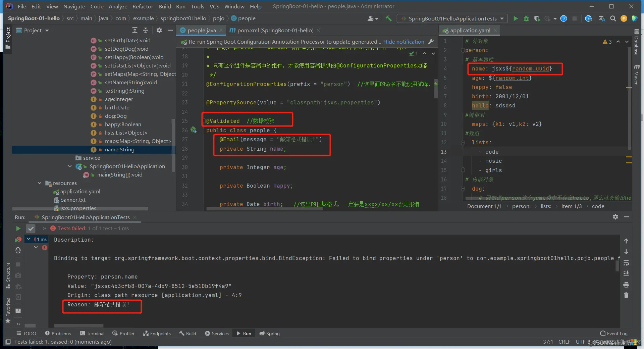Click the CRLF line separator status

pos(565,342)
